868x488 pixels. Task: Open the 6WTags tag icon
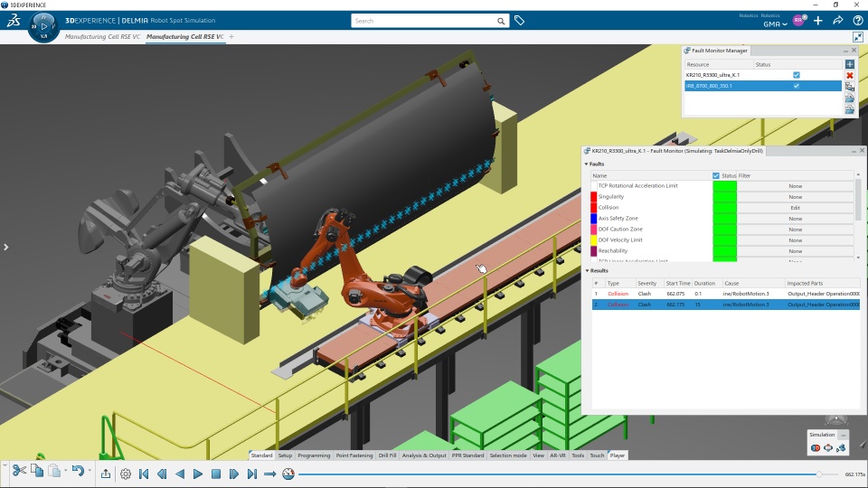[x=519, y=21]
